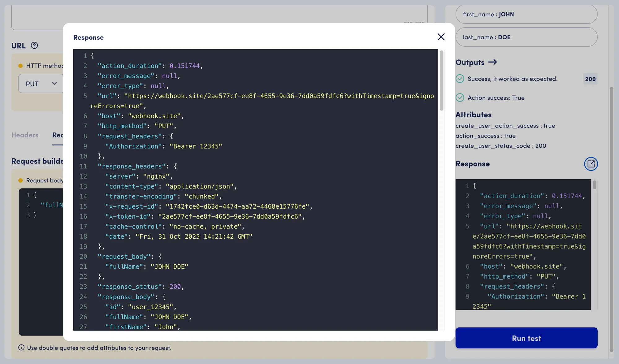Click "http_method": "PUT" line in side panel

tap(519, 276)
